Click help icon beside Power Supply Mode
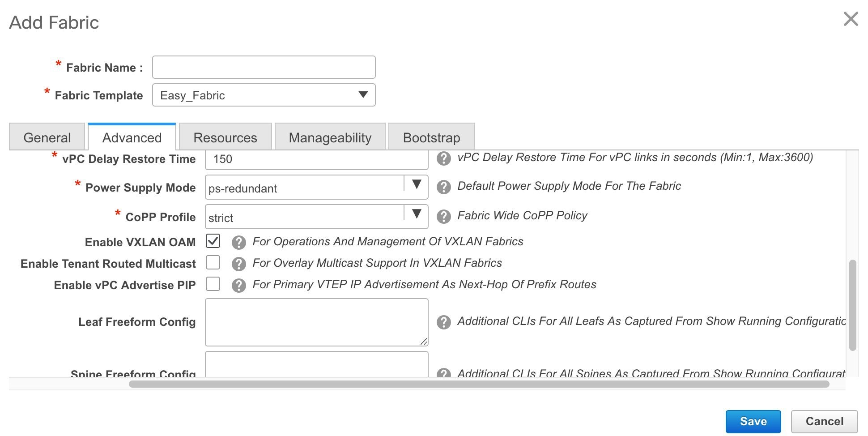868x436 pixels. coord(443,187)
